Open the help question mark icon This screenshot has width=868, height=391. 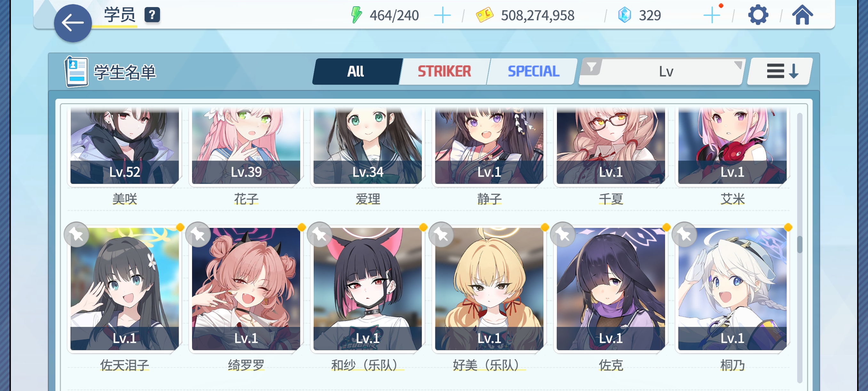[x=152, y=15]
